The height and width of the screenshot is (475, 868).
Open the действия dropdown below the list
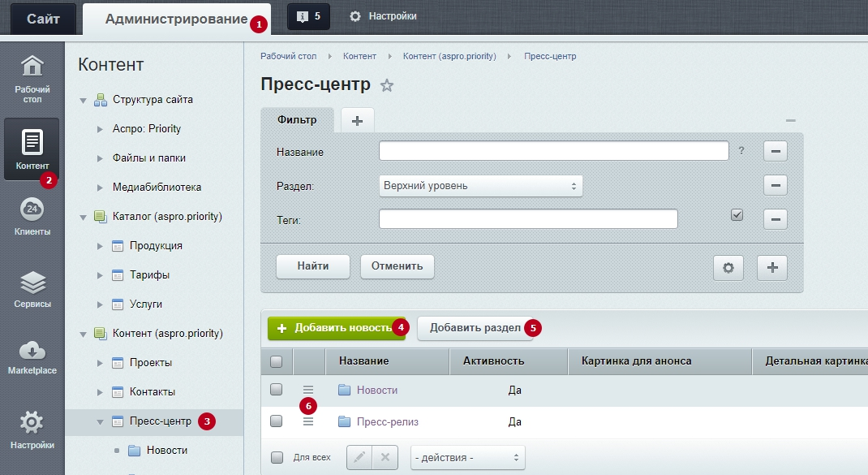(467, 458)
